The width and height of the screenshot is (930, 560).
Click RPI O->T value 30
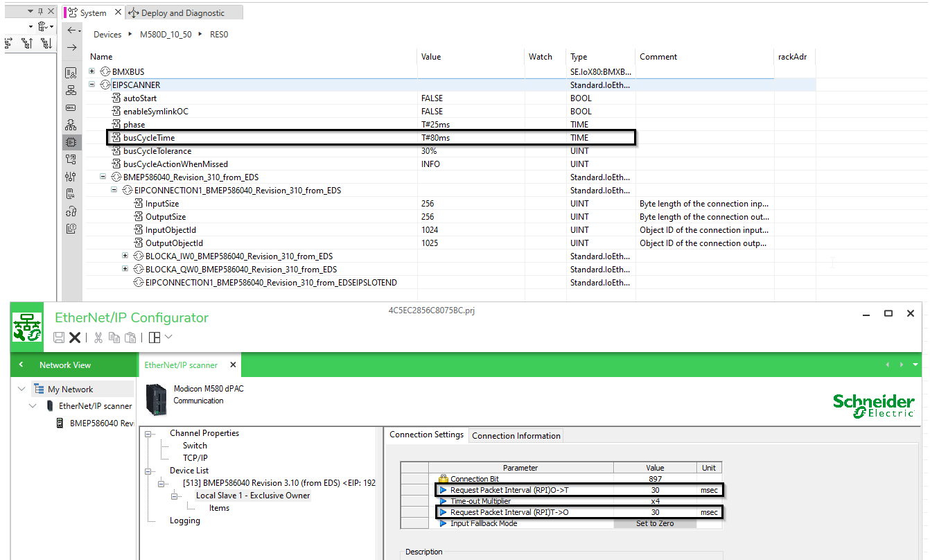point(655,490)
